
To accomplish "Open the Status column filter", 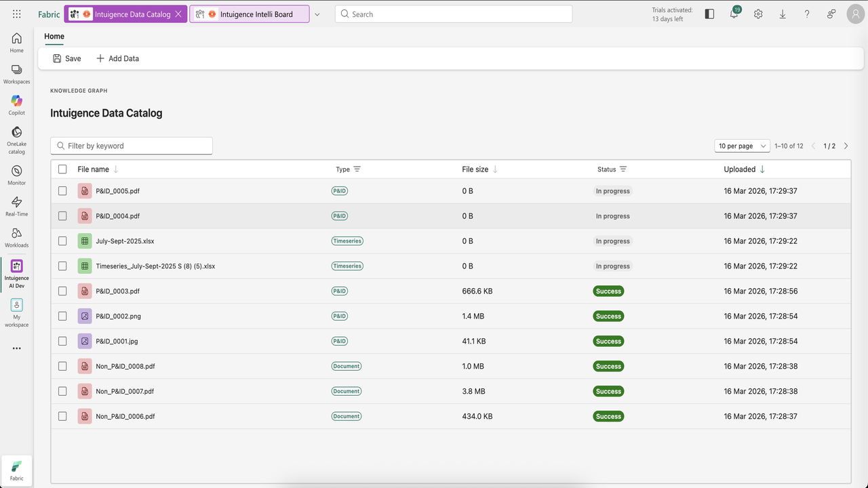I will (623, 169).
